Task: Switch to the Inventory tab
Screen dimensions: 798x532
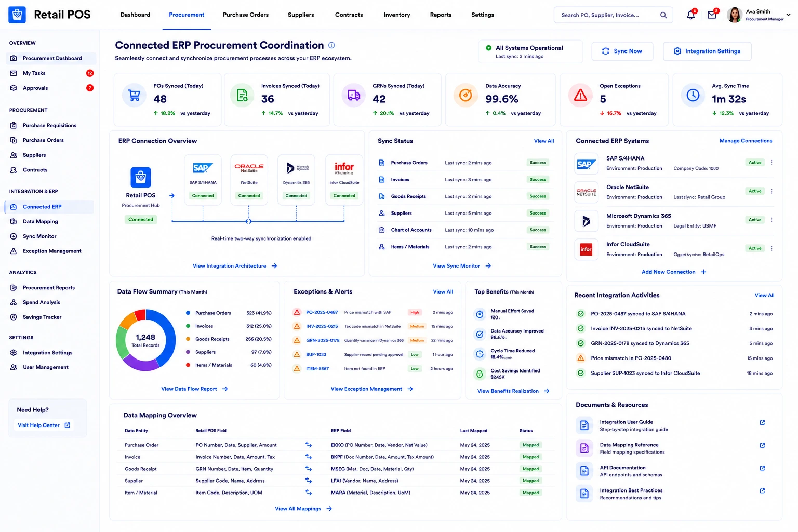Action: 397,15
